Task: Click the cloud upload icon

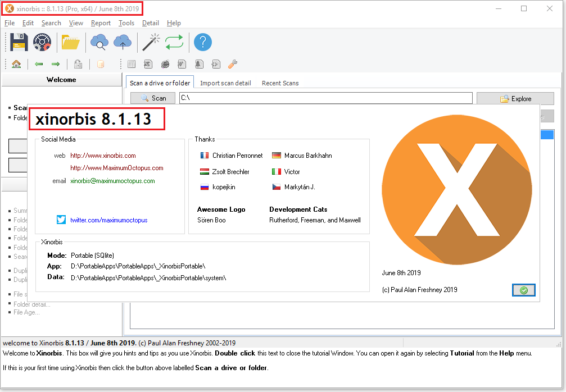Action: [x=123, y=42]
